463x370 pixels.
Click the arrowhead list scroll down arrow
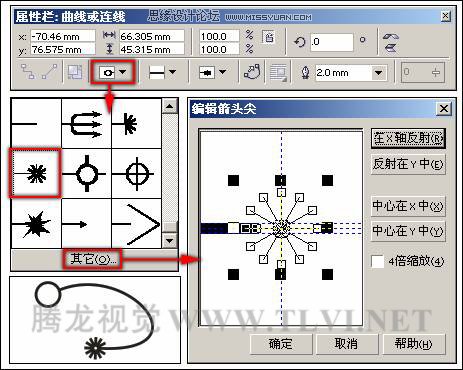(170, 240)
